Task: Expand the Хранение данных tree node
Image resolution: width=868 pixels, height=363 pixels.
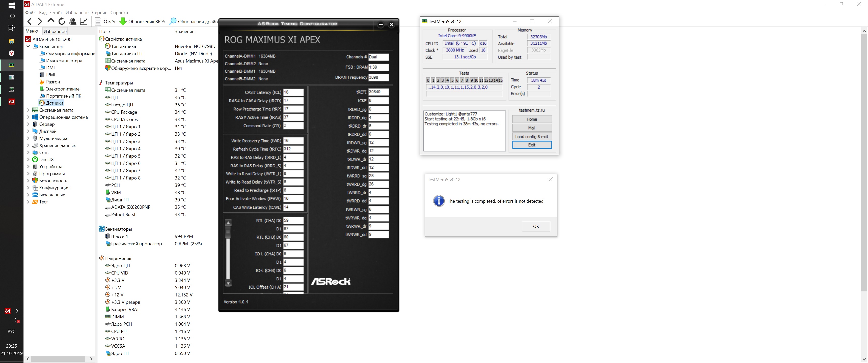Action: pos(28,145)
